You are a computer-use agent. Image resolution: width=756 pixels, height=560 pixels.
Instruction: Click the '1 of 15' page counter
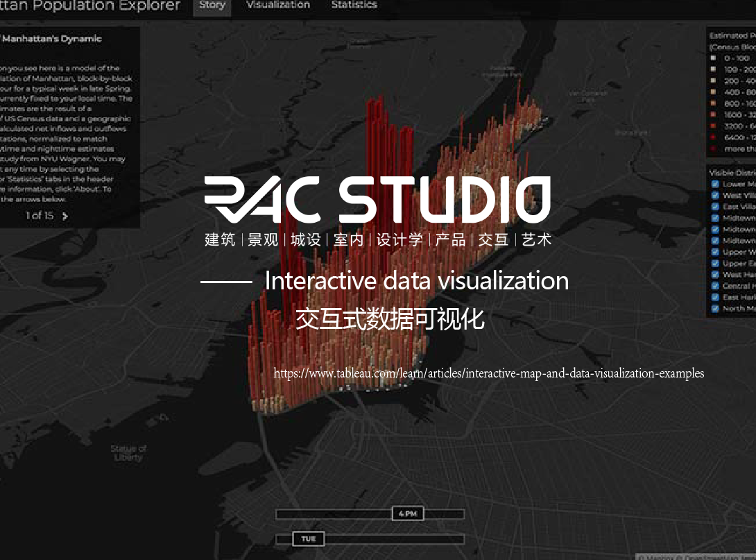[x=40, y=216]
